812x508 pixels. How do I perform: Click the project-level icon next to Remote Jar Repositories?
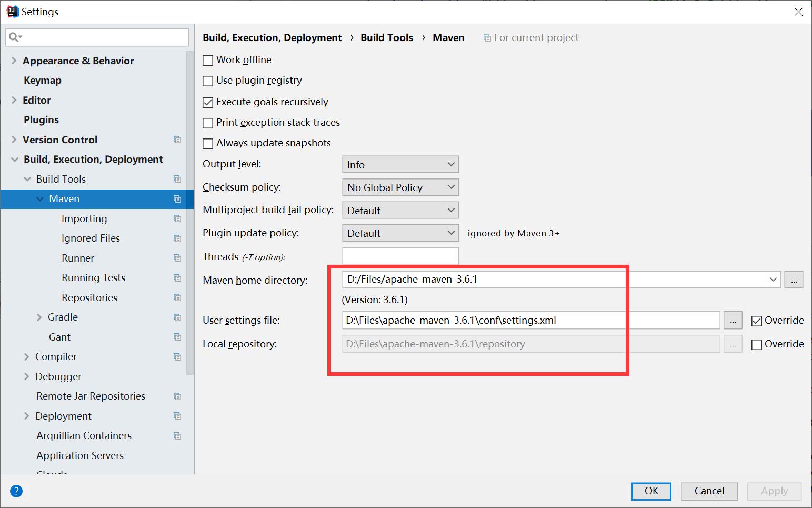click(177, 396)
